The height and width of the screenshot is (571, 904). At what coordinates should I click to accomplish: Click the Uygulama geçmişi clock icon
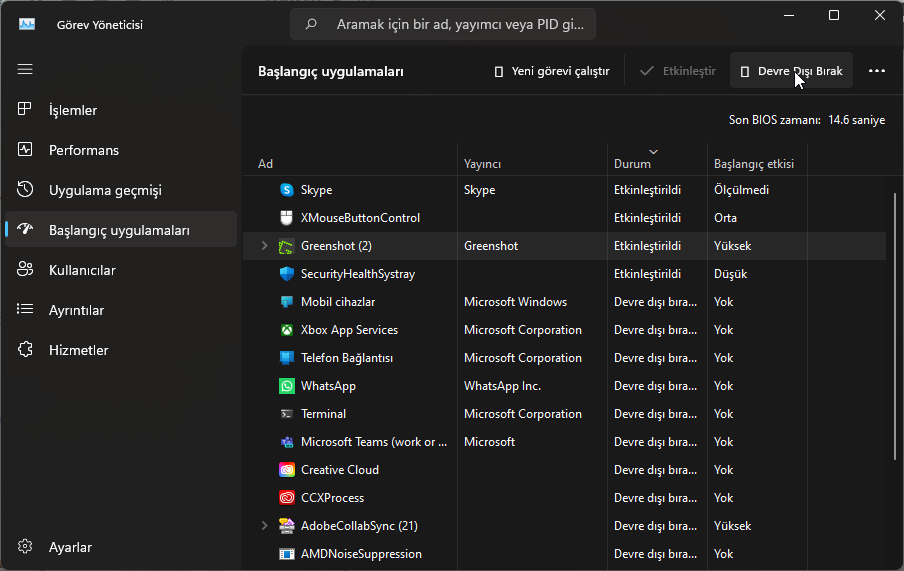25,189
